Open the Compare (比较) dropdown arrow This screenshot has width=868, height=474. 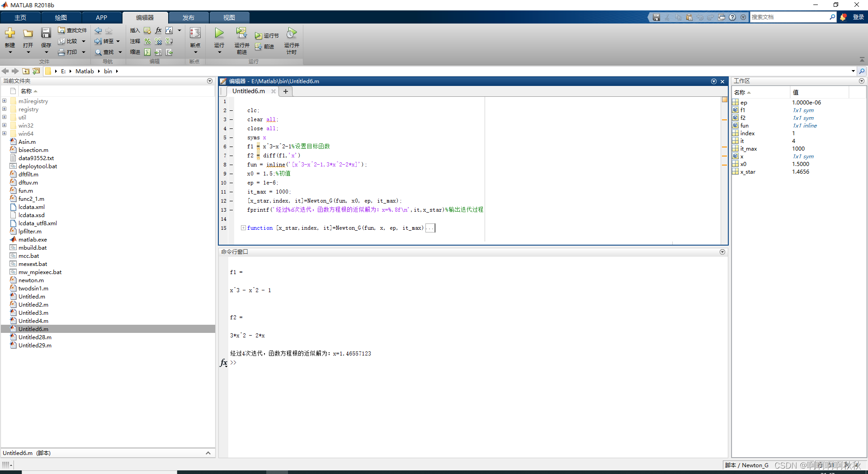(x=84, y=41)
